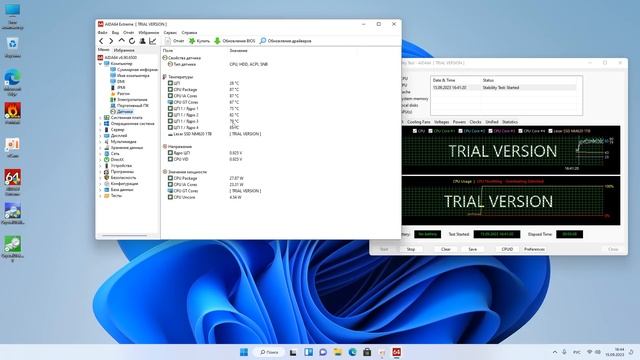Click the CPU Uncore power row
640x360 pixels.
coord(205,197)
